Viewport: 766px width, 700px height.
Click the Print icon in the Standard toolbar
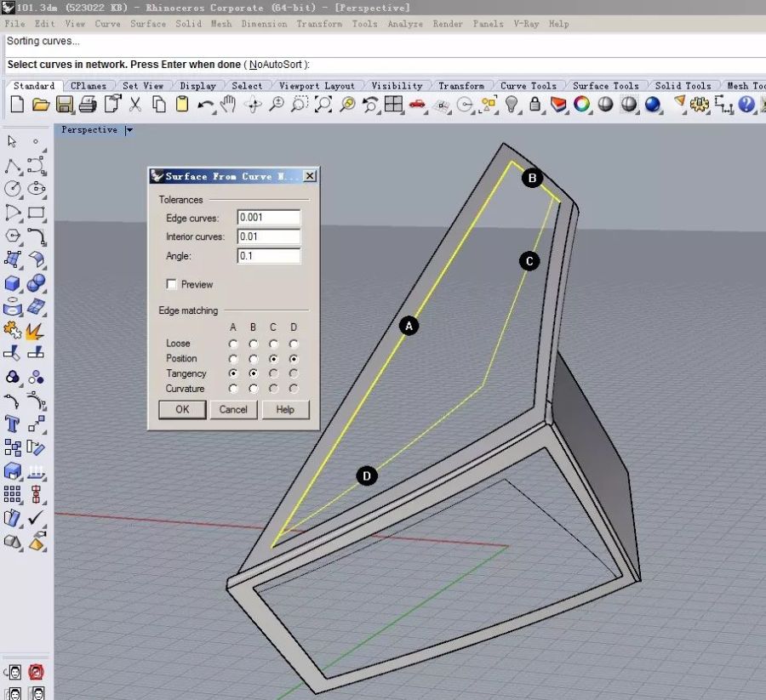[x=87, y=105]
